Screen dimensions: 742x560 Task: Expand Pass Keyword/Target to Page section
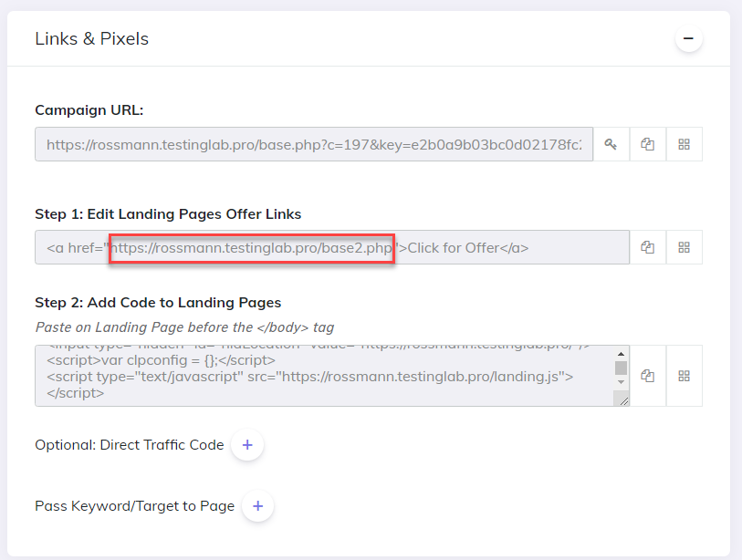tap(258, 505)
